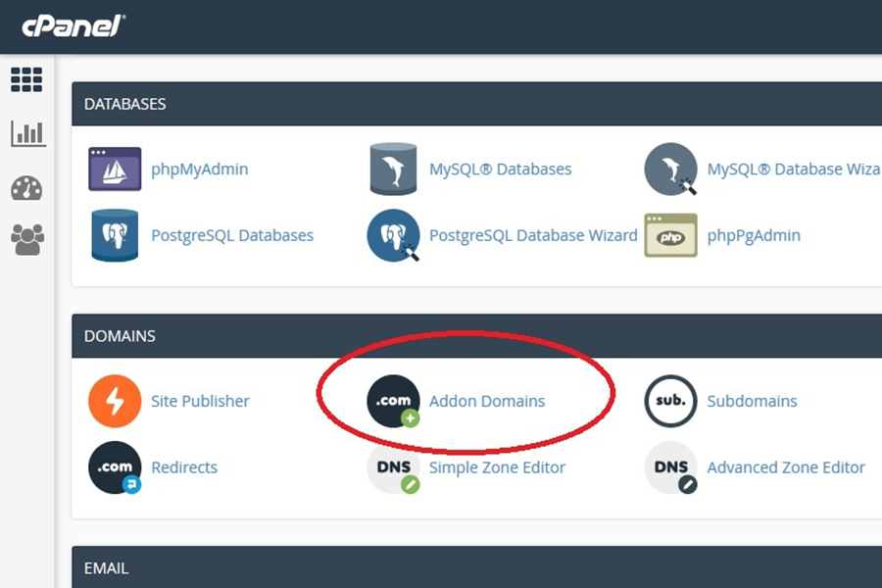882x588 pixels.
Task: Click the phpMyAdmin sailboat icon
Action: pyautogui.click(x=115, y=169)
